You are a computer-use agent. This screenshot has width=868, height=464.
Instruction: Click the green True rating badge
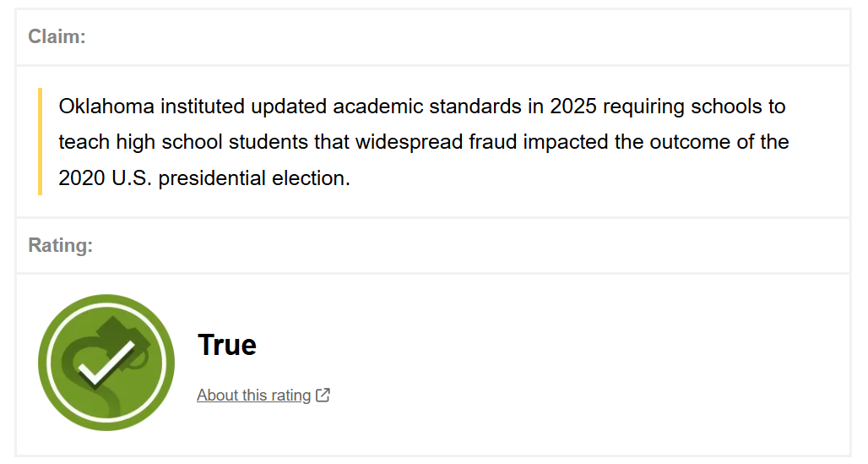click(x=106, y=362)
